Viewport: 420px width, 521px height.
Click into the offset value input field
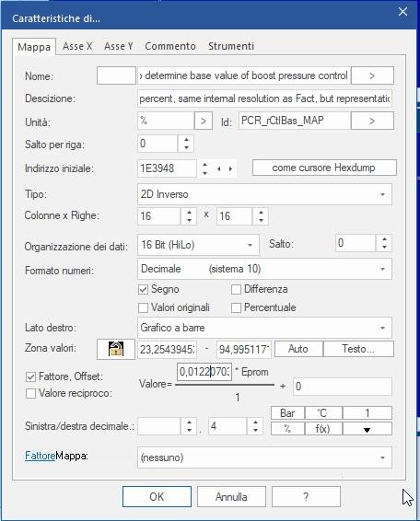[x=343, y=386]
